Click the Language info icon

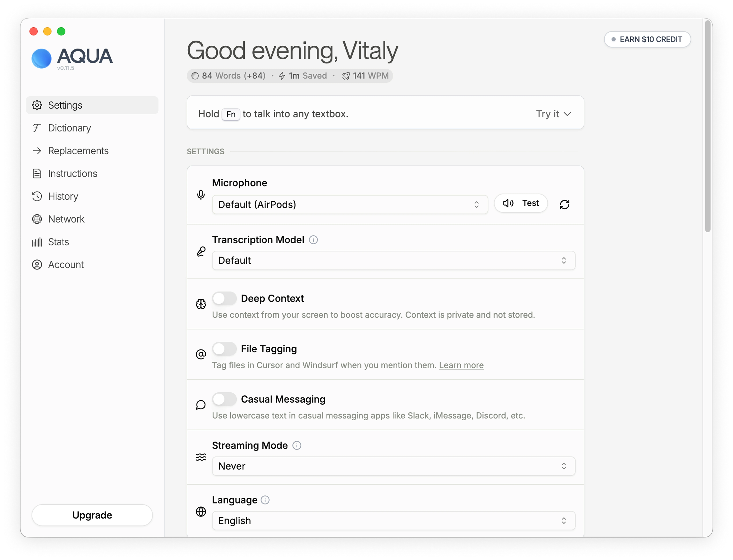pyautogui.click(x=265, y=500)
